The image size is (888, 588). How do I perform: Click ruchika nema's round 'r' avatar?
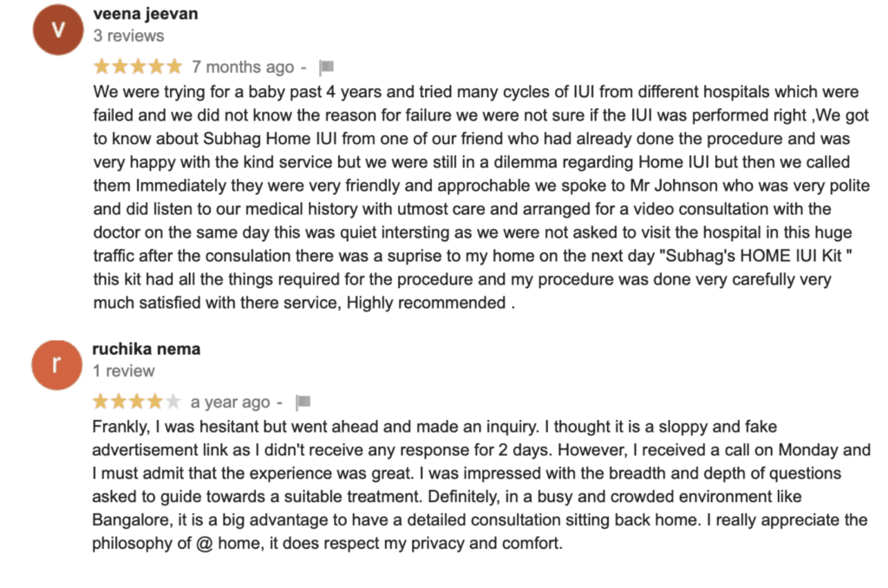coord(56,365)
